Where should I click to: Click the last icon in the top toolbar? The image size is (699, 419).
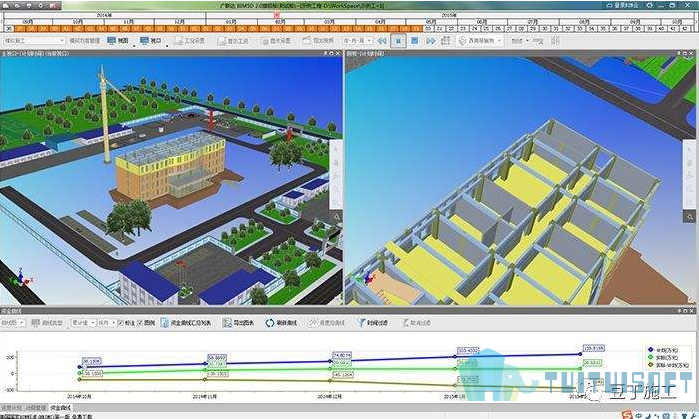coord(555,41)
